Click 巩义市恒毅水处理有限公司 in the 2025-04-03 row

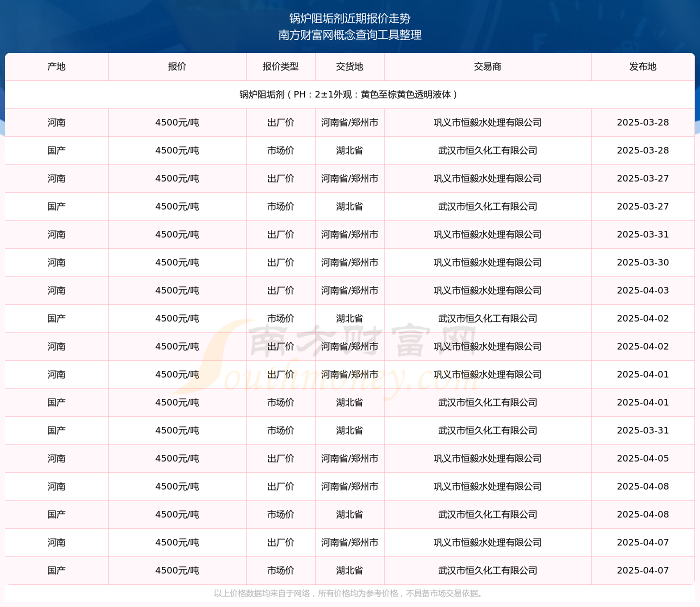[487, 290]
